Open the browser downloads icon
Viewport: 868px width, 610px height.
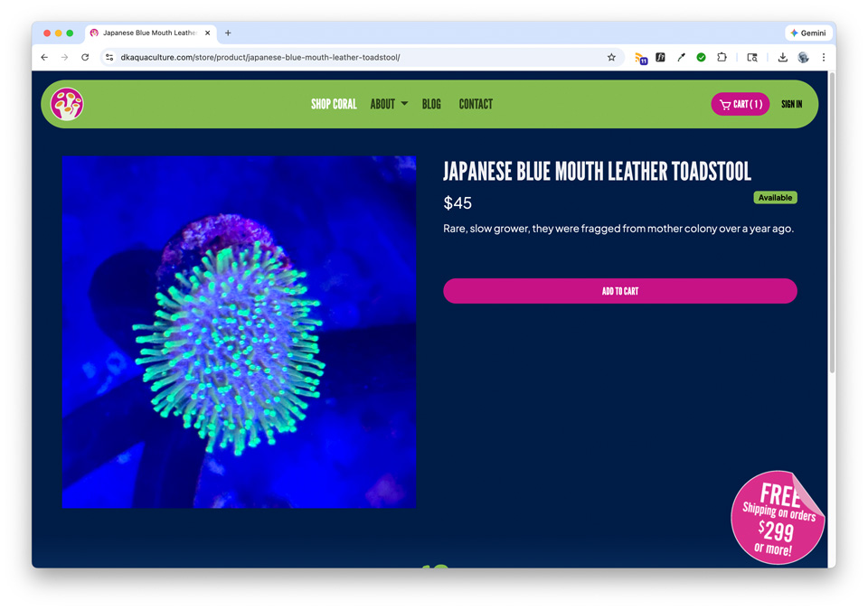(x=782, y=57)
